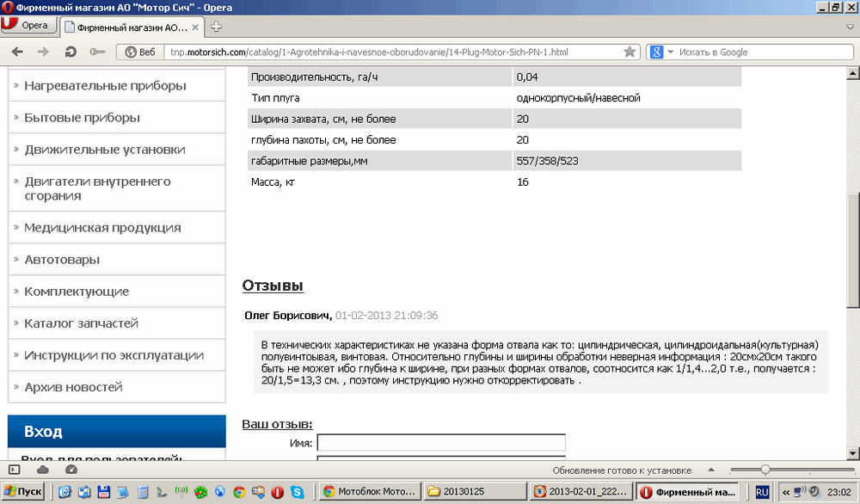
Task: Click the Масса, кг row label
Action: point(273,182)
